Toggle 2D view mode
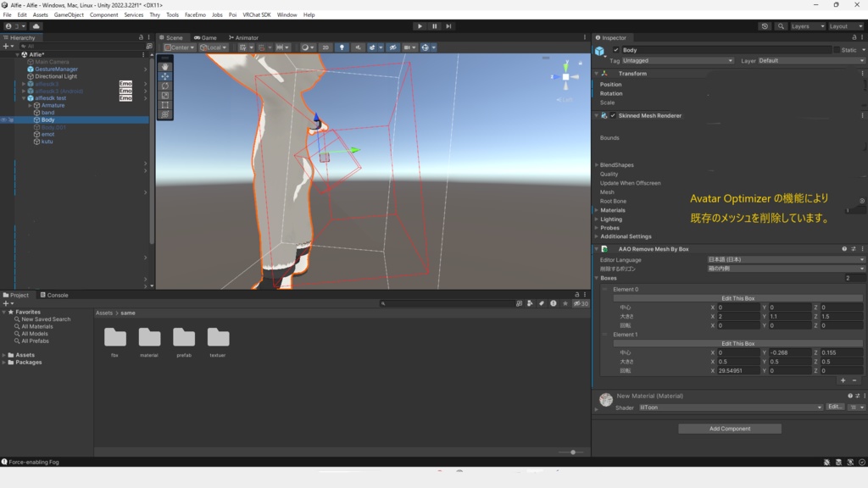868x488 pixels. pos(325,47)
